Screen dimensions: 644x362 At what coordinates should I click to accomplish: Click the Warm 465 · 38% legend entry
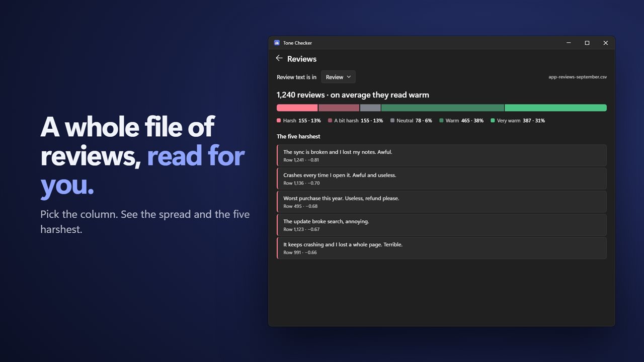(461, 121)
